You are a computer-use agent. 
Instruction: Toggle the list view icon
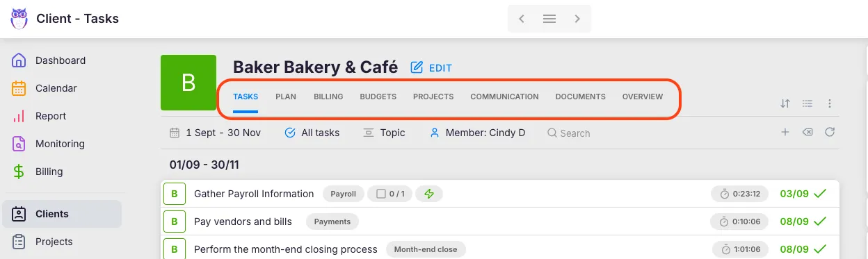coord(807,103)
